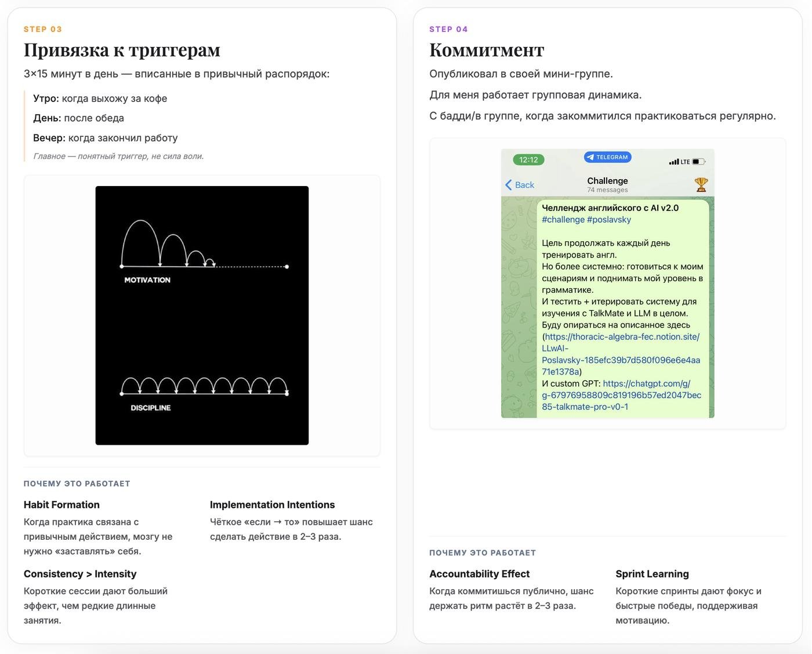This screenshot has width=812, height=654.
Task: Click the Back navigation control in the chat
Action: click(519, 184)
